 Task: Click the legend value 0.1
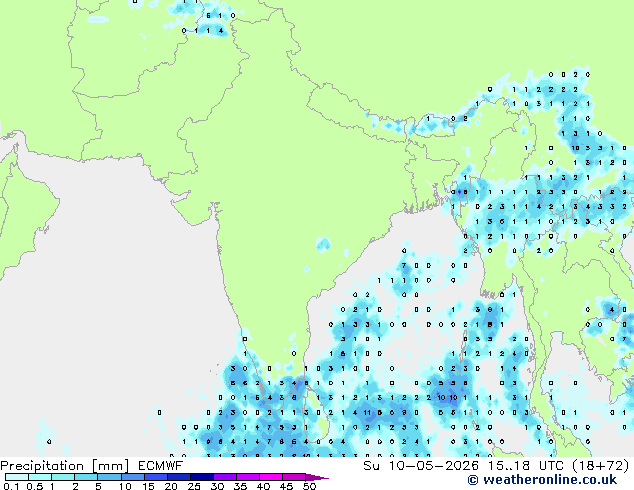click(11, 486)
